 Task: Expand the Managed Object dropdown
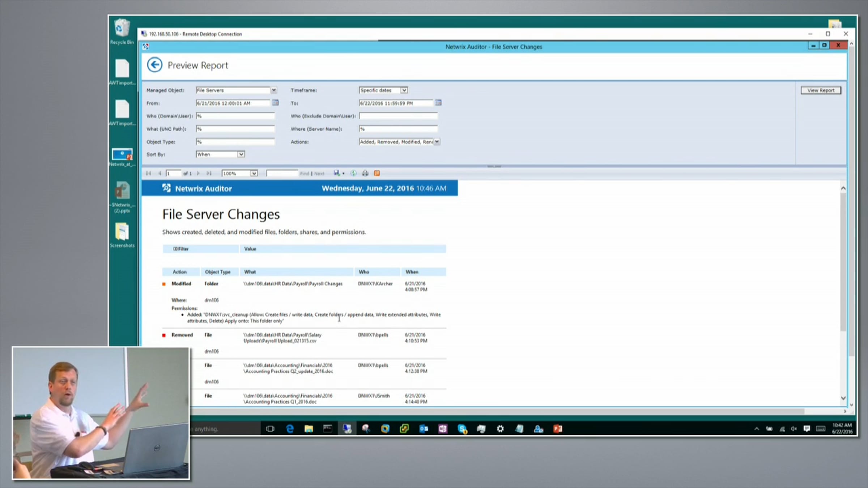(274, 90)
